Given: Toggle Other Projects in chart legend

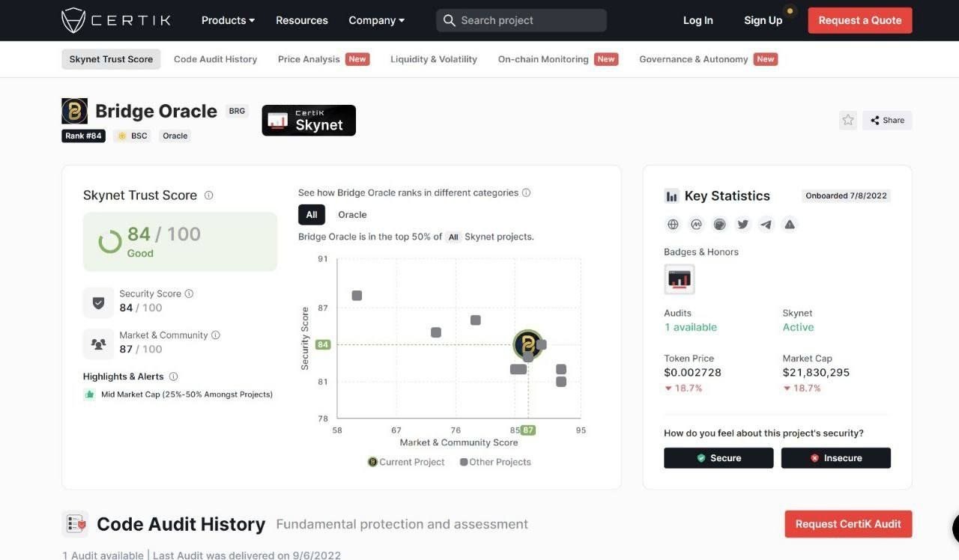Looking at the screenshot, I should click(495, 462).
